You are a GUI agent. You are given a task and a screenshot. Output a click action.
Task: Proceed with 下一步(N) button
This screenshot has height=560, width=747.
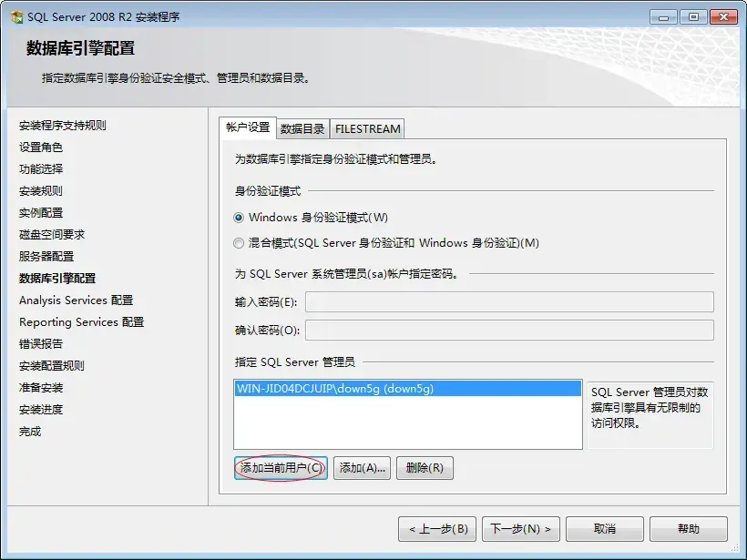point(521,529)
